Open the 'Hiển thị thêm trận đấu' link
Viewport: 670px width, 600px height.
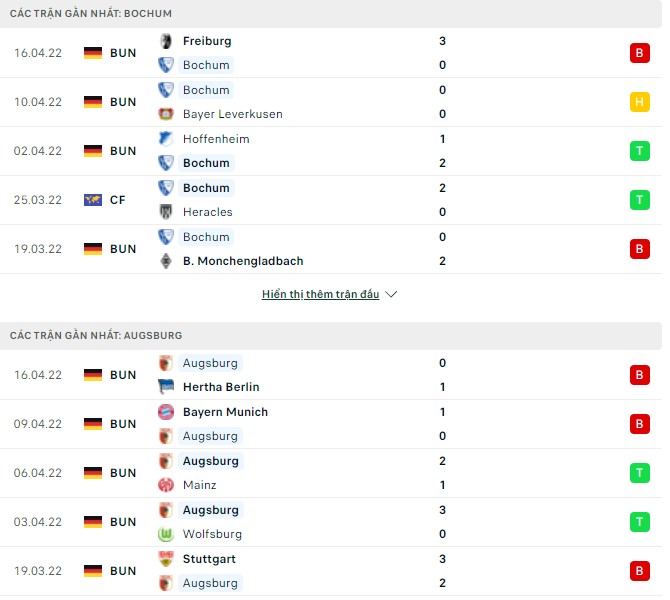click(320, 295)
